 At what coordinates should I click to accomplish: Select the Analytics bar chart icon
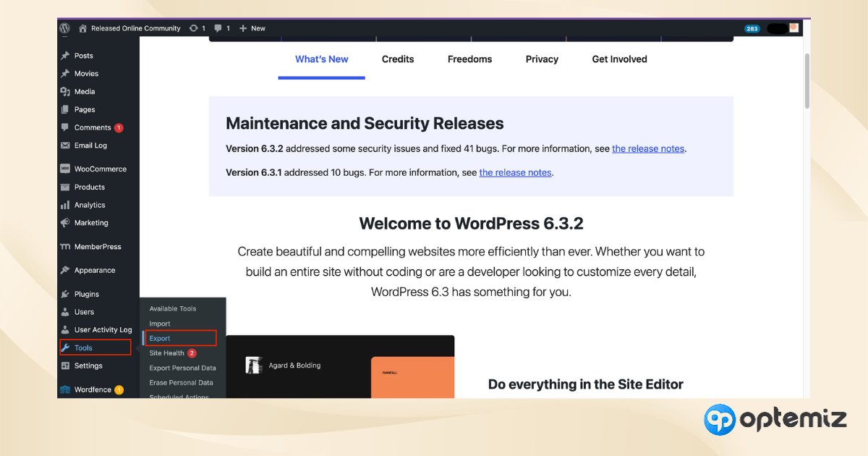pyautogui.click(x=65, y=205)
